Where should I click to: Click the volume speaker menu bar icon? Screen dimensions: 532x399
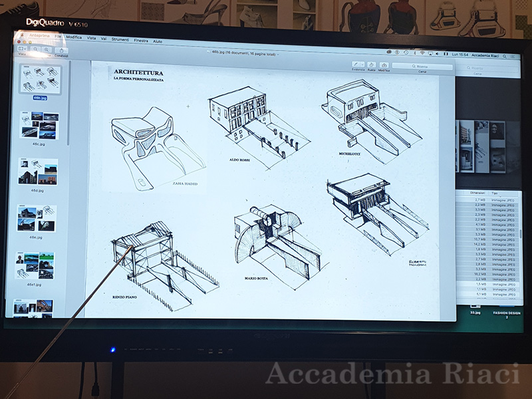click(x=438, y=54)
